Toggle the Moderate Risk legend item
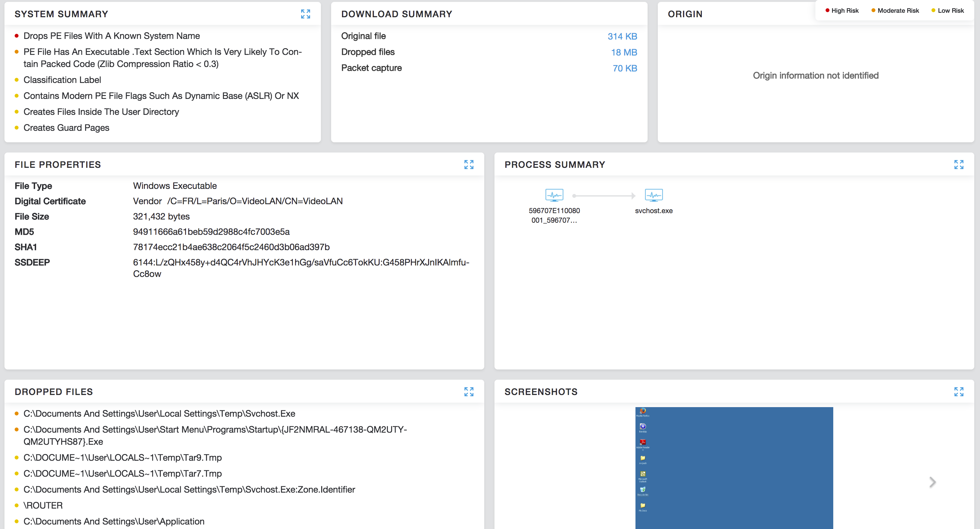 pyautogui.click(x=895, y=11)
